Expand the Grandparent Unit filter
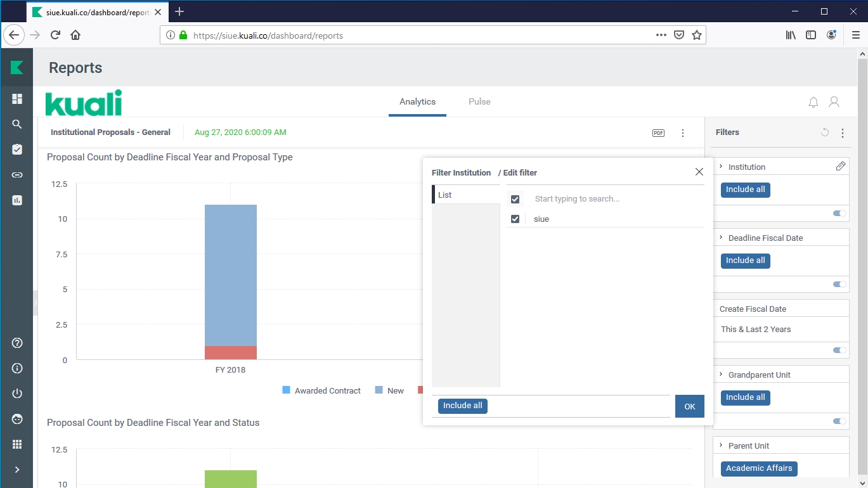The width and height of the screenshot is (868, 488). pos(722,375)
